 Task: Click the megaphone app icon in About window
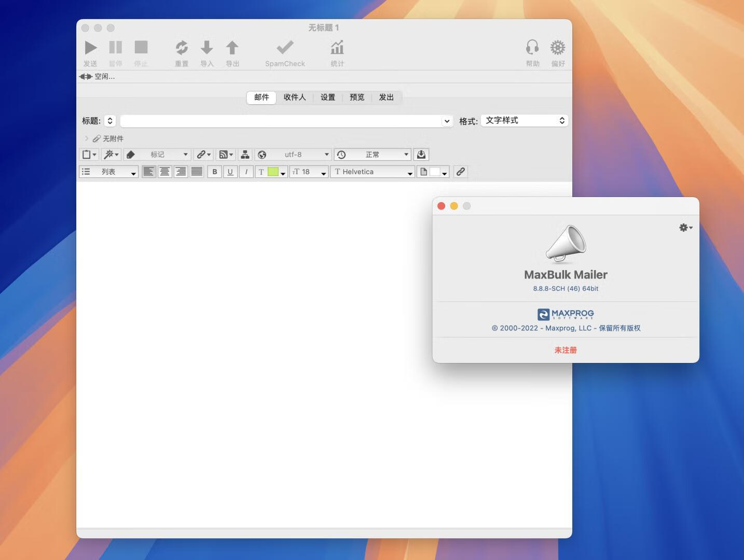(x=566, y=244)
